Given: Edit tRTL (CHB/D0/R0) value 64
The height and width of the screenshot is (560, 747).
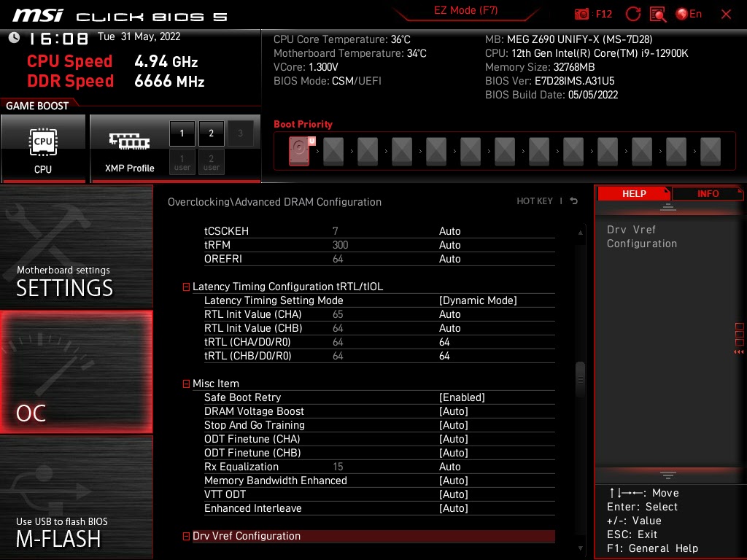Looking at the screenshot, I should coord(444,356).
